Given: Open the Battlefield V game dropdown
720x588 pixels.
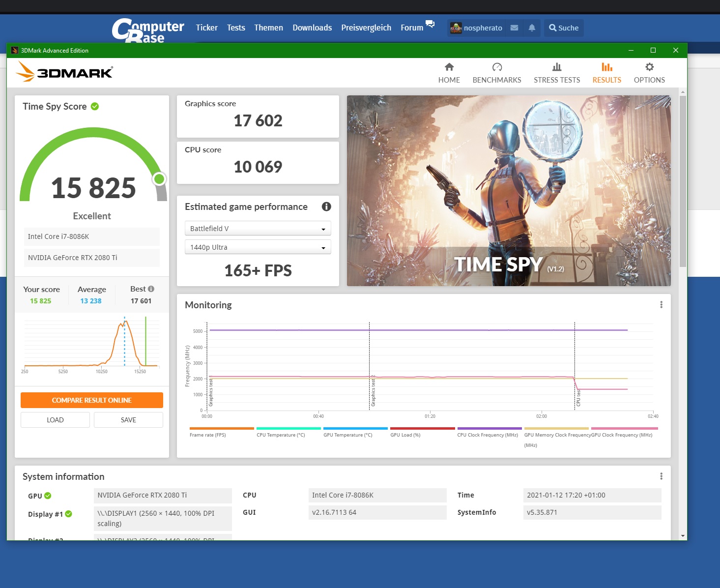Looking at the screenshot, I should [258, 229].
